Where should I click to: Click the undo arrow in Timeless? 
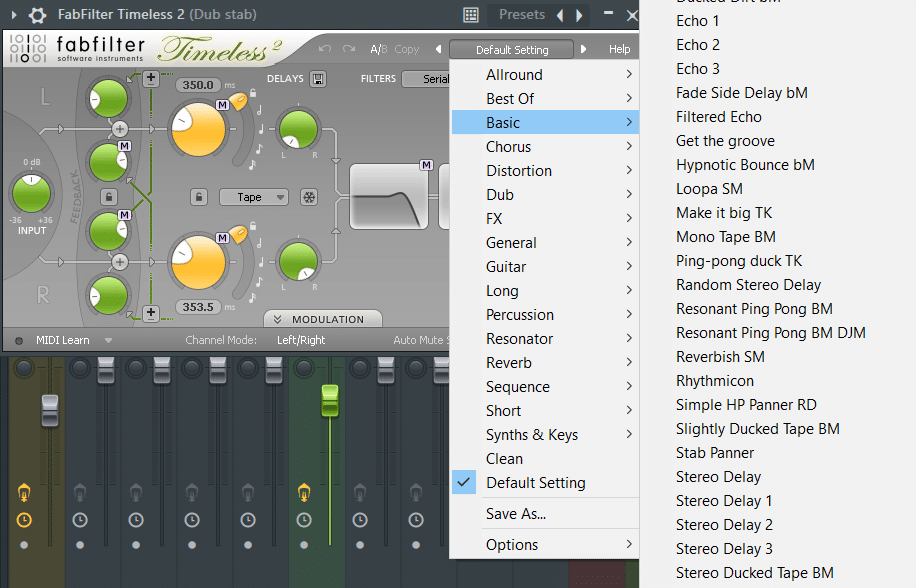(x=325, y=49)
